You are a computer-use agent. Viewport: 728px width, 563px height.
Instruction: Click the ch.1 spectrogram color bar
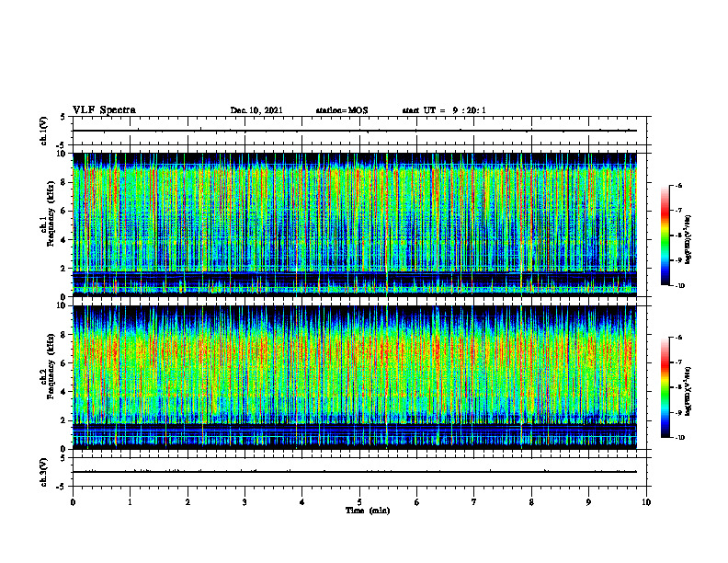(x=665, y=236)
